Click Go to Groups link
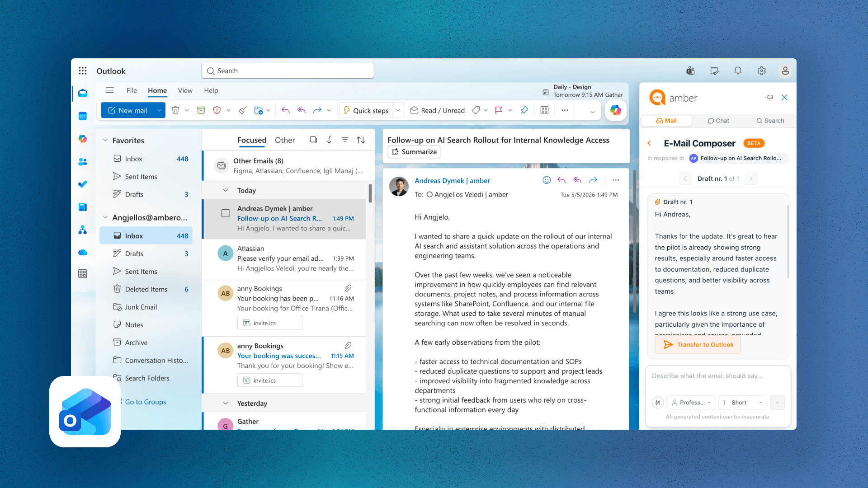868x488 pixels. (146, 402)
